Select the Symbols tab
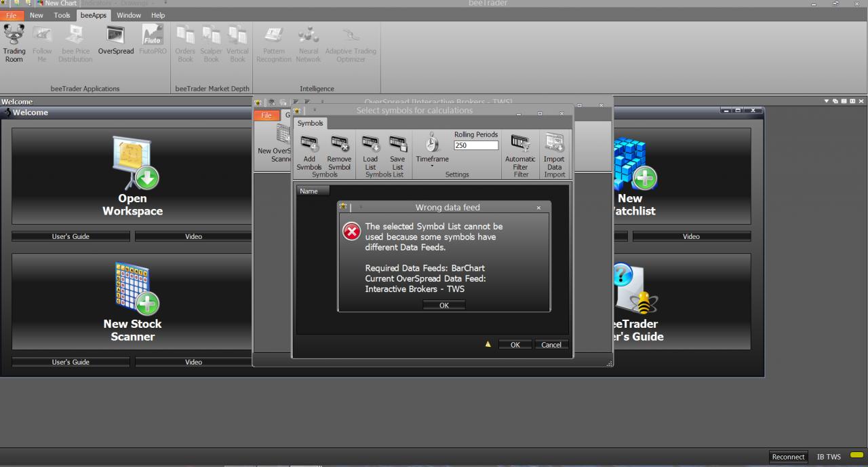This screenshot has width=868, height=467. [311, 124]
